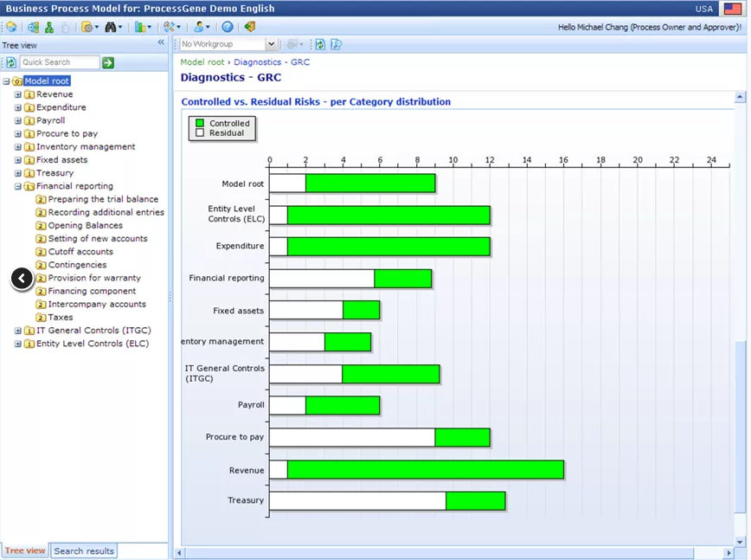Click the user profile toolbar icon

click(x=199, y=27)
